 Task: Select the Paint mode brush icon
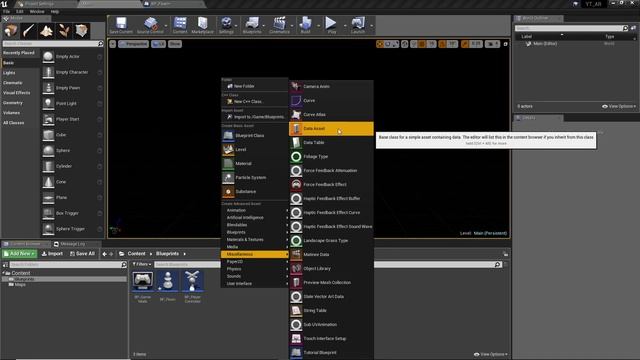(x=29, y=31)
